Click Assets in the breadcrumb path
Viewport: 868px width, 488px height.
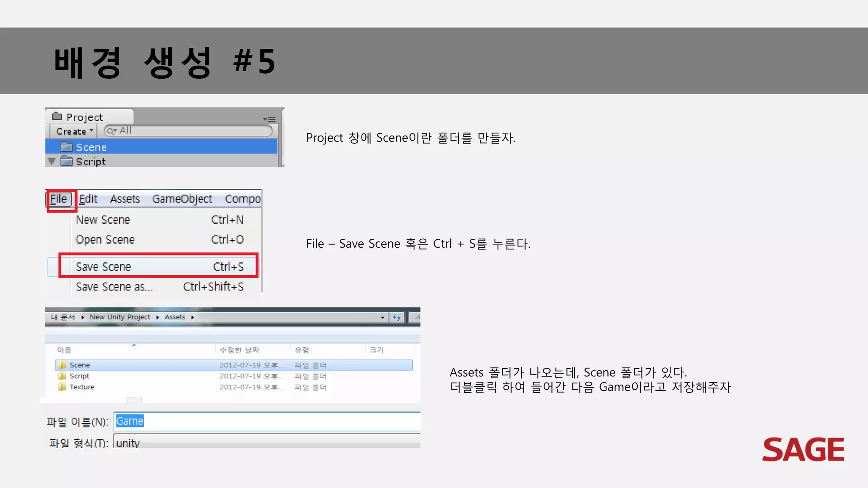click(x=175, y=317)
